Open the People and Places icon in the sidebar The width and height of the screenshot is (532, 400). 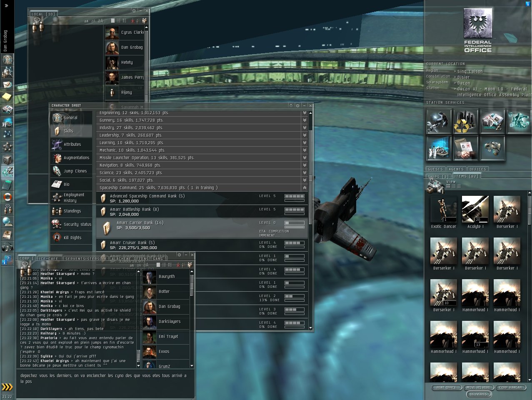click(x=7, y=72)
